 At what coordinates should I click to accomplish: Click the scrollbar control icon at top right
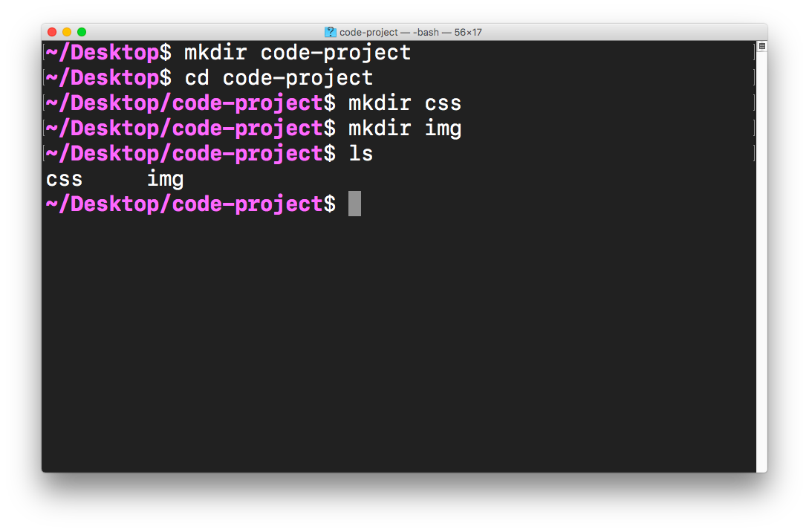(761, 47)
